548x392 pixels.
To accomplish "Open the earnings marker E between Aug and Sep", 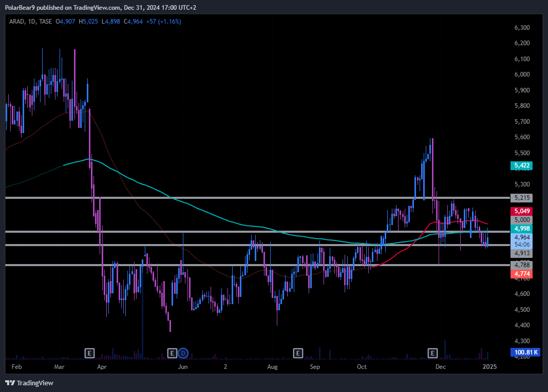I will click(x=298, y=353).
